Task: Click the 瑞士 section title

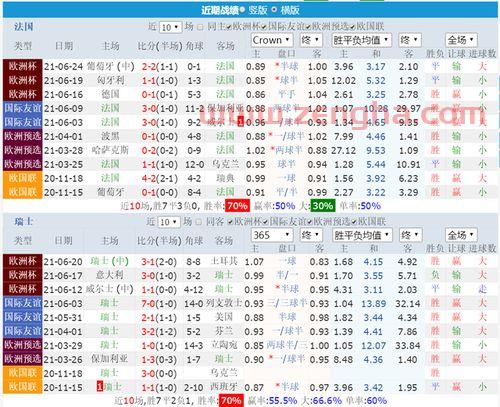Action: [x=23, y=222]
